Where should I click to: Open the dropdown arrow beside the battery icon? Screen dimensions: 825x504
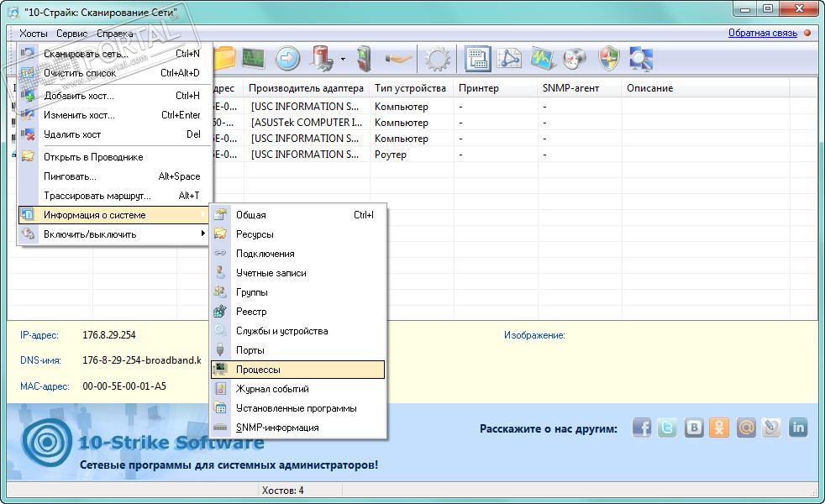(343, 59)
